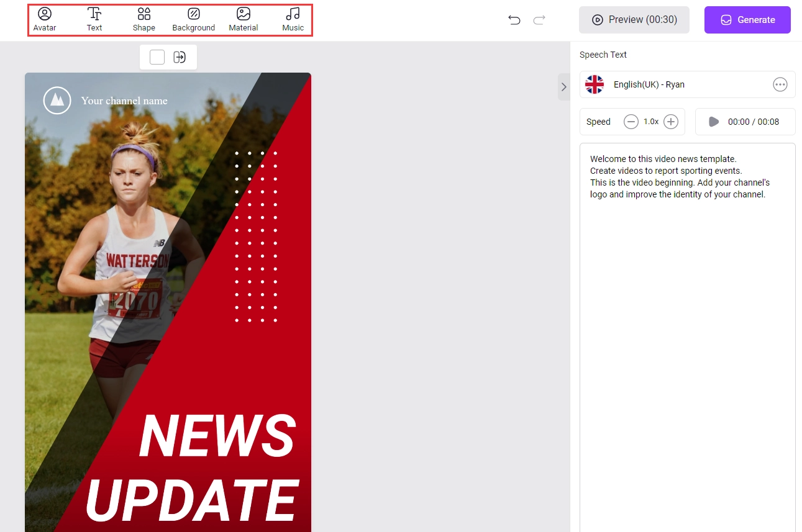
Task: Click the Preview (00:30) button
Action: (634, 20)
